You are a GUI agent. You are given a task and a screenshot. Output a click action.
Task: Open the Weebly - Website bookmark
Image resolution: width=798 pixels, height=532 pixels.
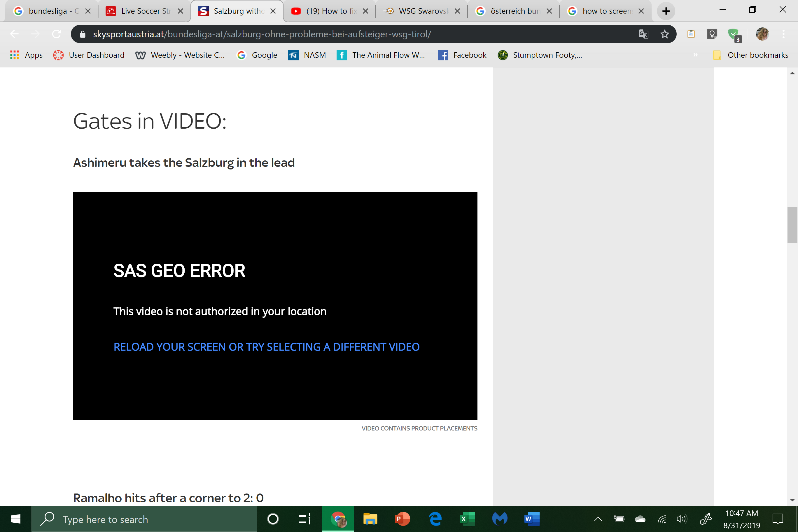click(x=180, y=55)
